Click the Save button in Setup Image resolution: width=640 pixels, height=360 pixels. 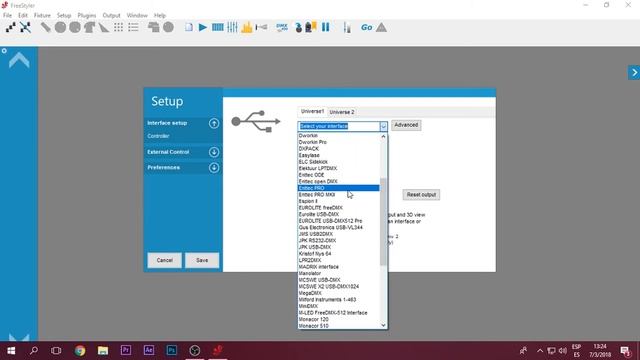coord(202,260)
